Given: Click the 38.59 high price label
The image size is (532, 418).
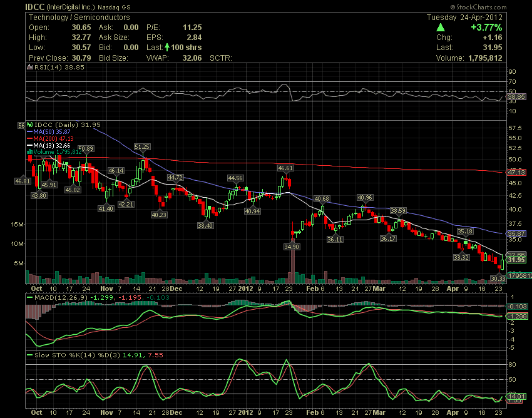Looking at the screenshot, I should (x=398, y=211).
